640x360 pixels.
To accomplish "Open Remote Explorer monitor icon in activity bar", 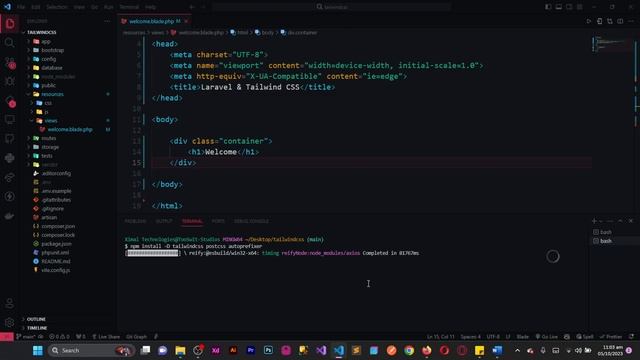I will [10, 120].
